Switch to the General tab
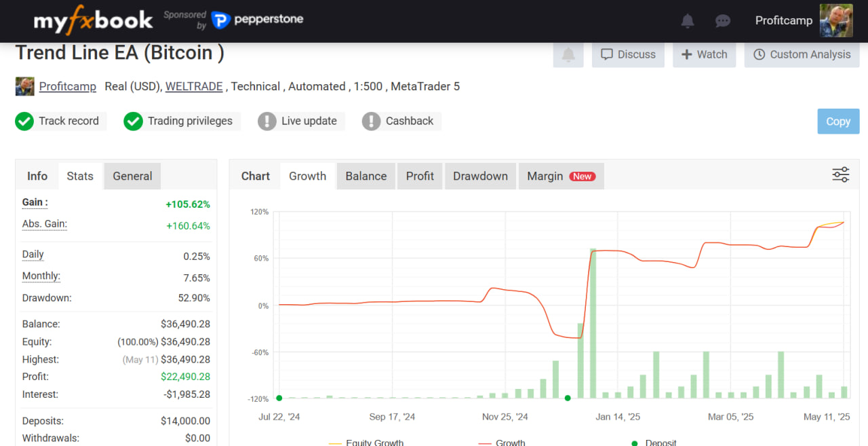The height and width of the screenshot is (446, 868). 132,176
